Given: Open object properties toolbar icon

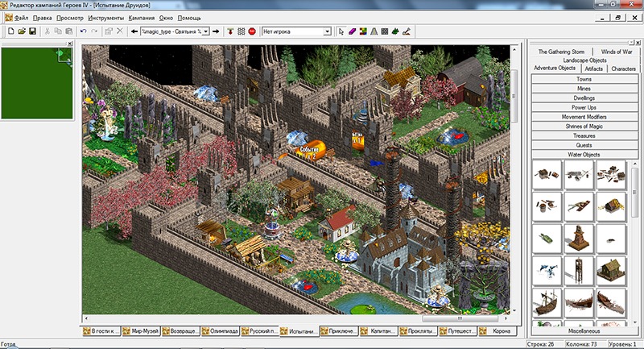Looking at the screenshot, I should tap(109, 31).
